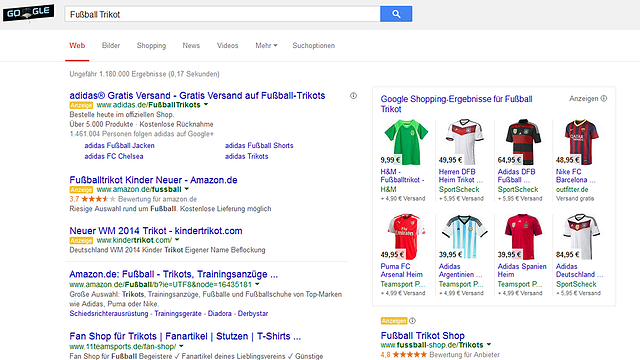Image resolution: width=640 pixels, height=360 pixels.
Task: Expand the arrow next to www.kindertrikot.com/
Action: pyautogui.click(x=177, y=240)
